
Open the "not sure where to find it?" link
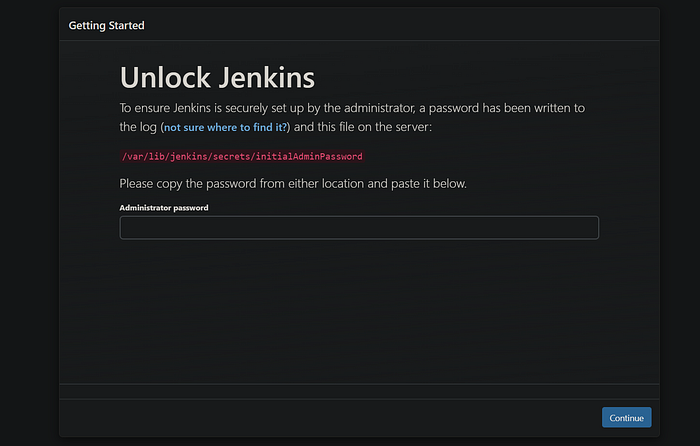[x=225, y=127]
